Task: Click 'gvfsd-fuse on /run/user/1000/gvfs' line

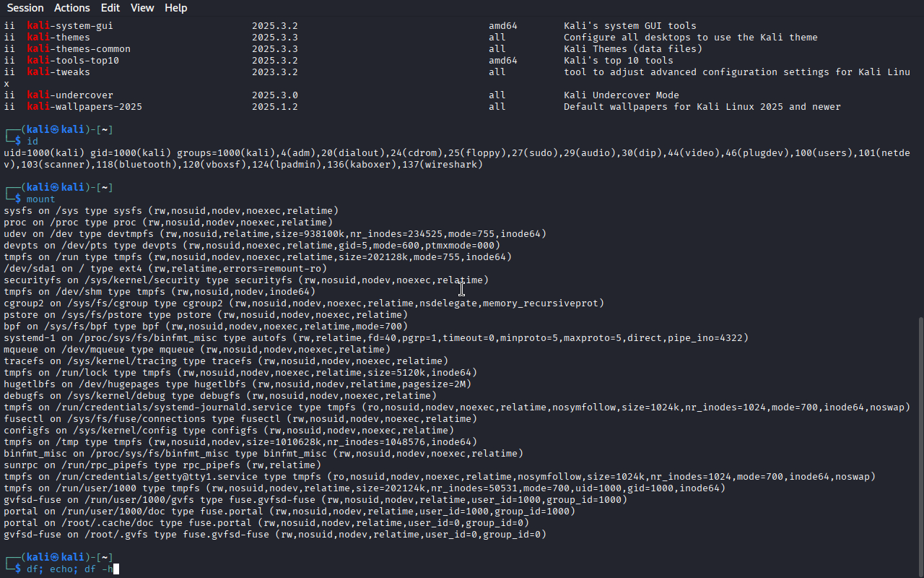Action: pyautogui.click(x=315, y=500)
